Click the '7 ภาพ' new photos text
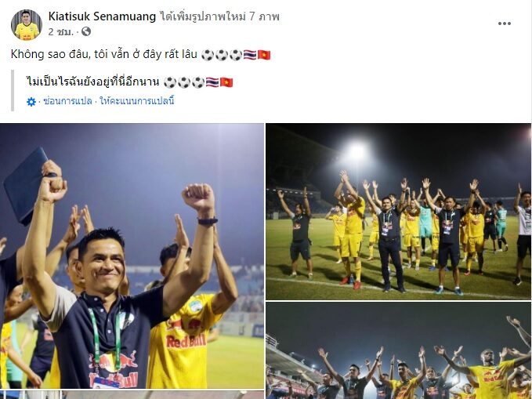Screen dimensions: 532x399 point(264,16)
